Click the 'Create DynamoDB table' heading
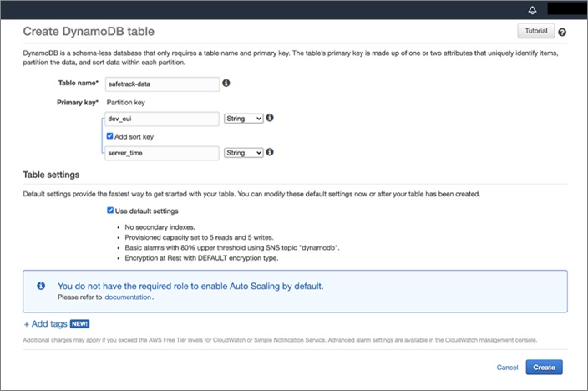Screen dimensions: 588x391 [89, 32]
